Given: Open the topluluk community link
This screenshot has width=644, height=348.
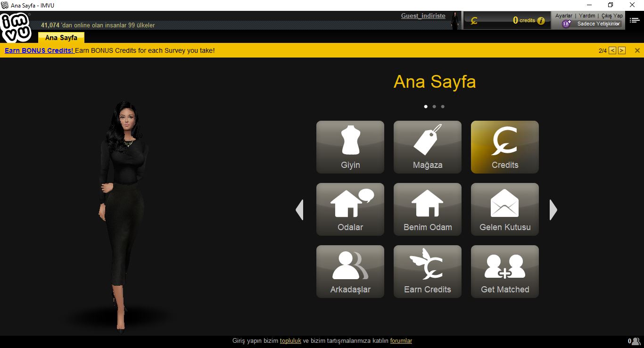Looking at the screenshot, I should [x=290, y=341].
